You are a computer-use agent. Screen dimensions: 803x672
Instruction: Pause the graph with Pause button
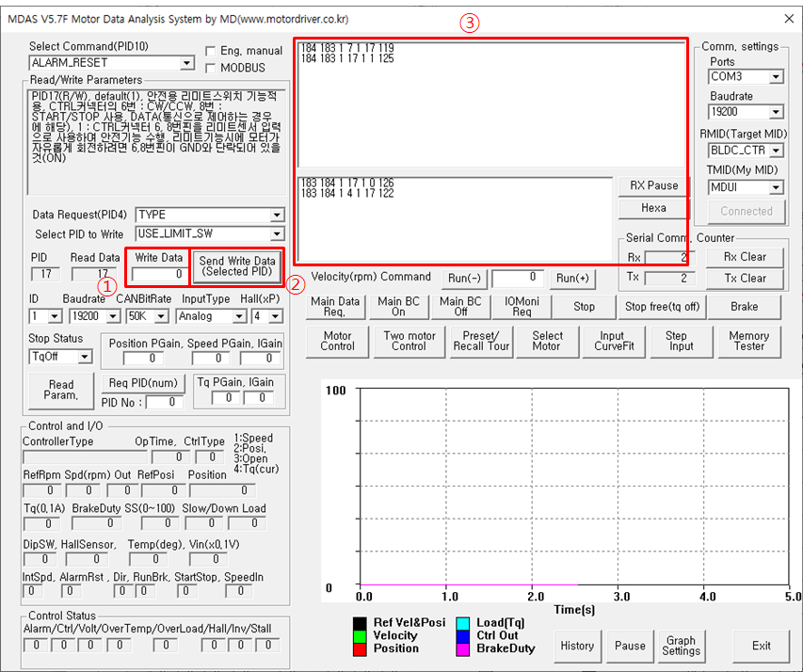click(x=630, y=646)
